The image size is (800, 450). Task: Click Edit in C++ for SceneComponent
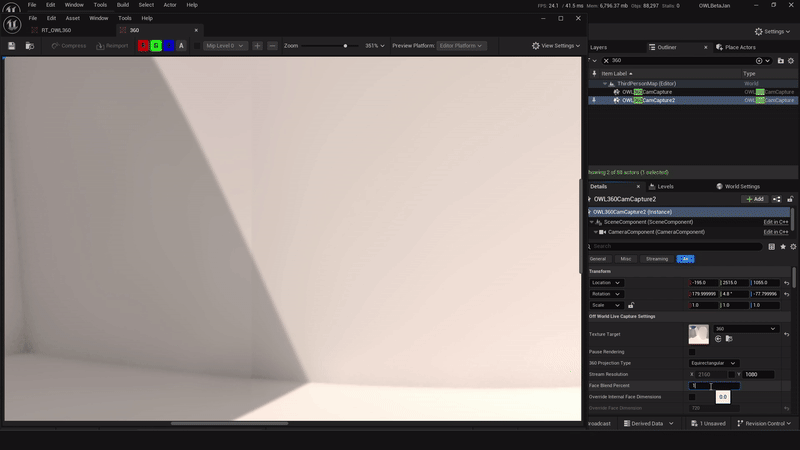[x=776, y=221]
